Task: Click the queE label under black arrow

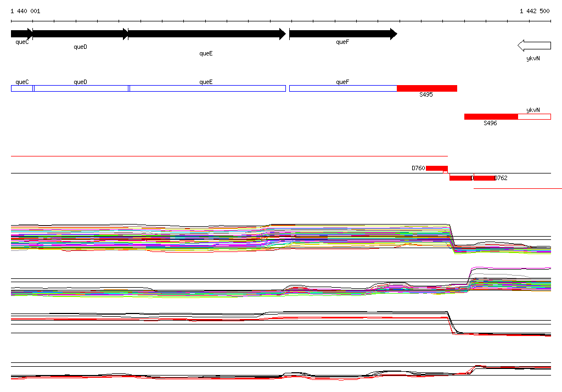Action: point(206,53)
